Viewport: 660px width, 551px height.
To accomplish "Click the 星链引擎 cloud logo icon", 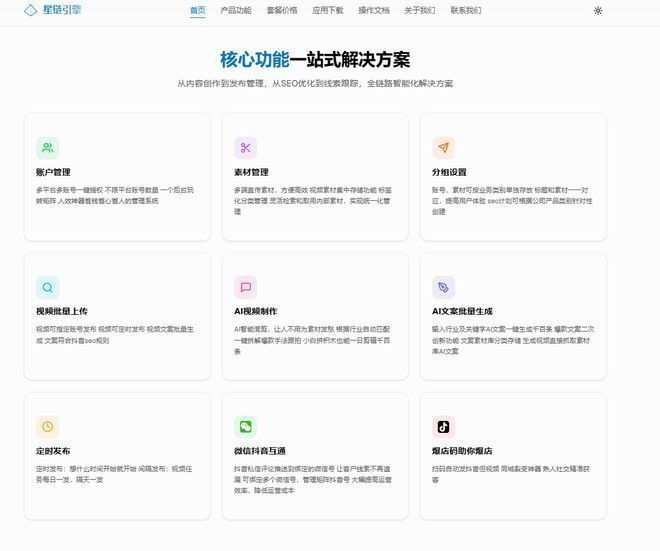I will [x=32, y=10].
